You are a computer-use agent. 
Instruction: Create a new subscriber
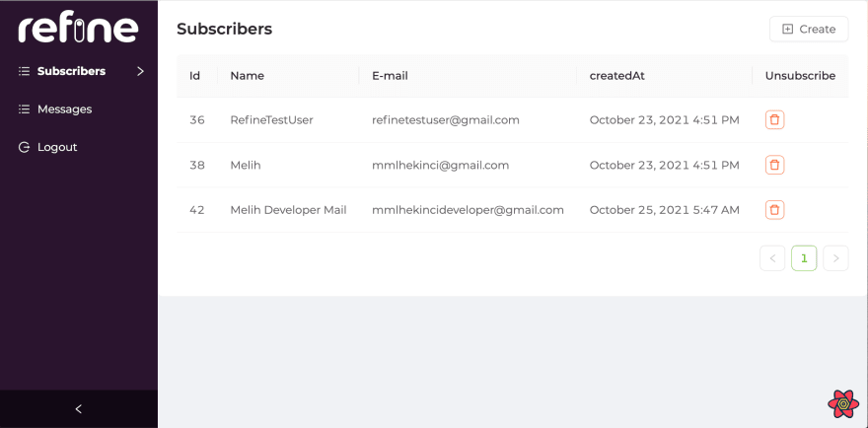point(809,30)
